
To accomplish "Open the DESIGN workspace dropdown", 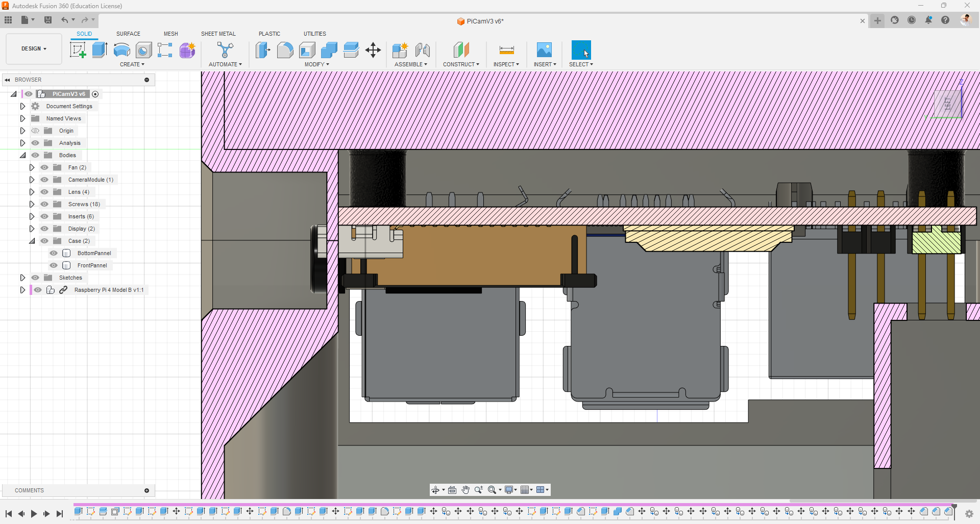I will pyautogui.click(x=34, y=48).
